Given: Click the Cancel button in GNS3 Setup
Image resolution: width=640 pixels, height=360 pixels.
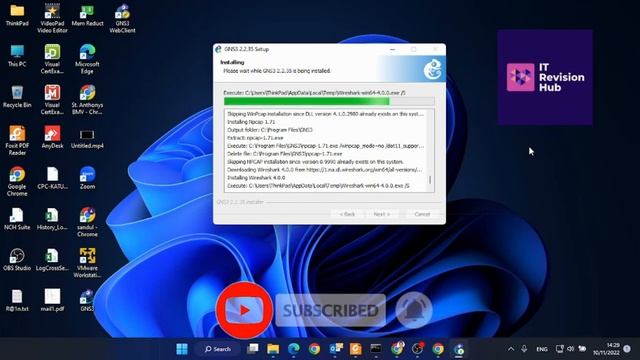Looking at the screenshot, I should click(x=422, y=214).
